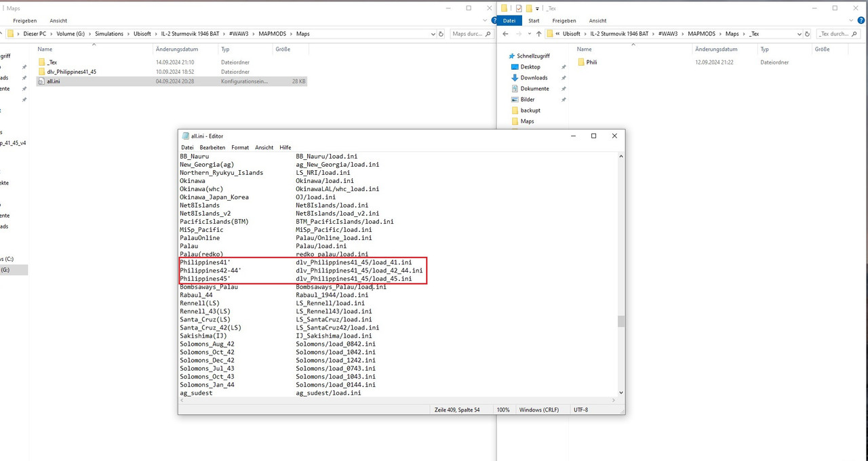Click MAPMODS breadcrumb in Maps window

click(x=273, y=33)
